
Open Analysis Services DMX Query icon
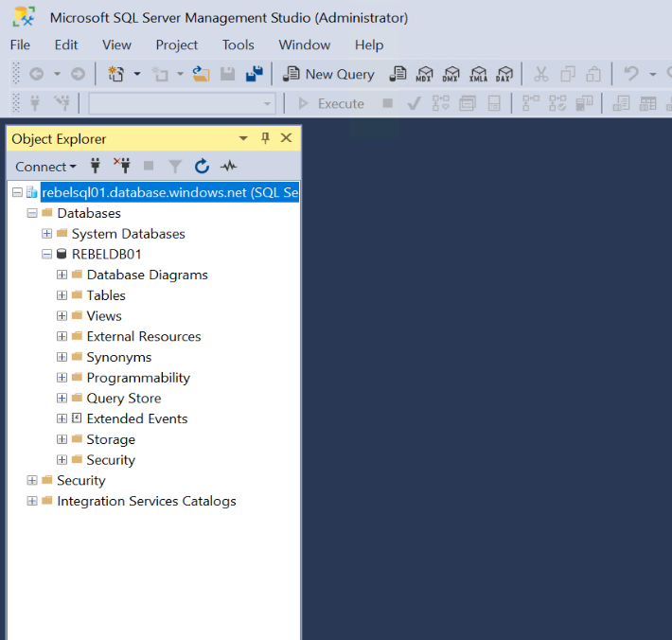tap(451, 74)
